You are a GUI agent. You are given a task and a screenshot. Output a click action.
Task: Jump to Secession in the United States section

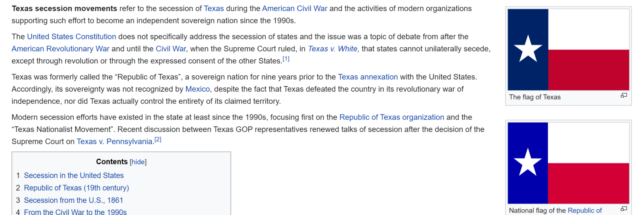coord(74,175)
